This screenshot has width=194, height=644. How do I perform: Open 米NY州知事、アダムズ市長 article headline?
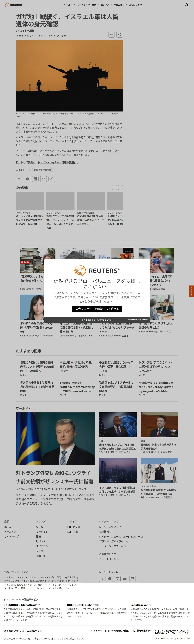118,447
